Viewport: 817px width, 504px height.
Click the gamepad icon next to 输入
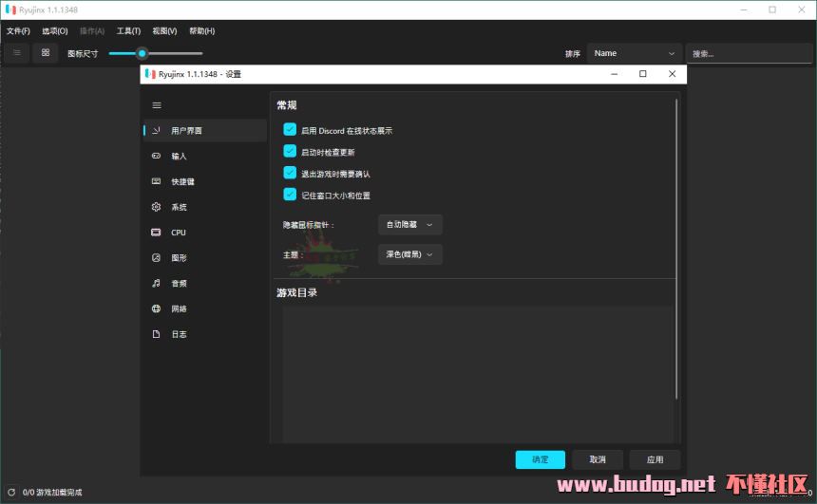coord(156,156)
